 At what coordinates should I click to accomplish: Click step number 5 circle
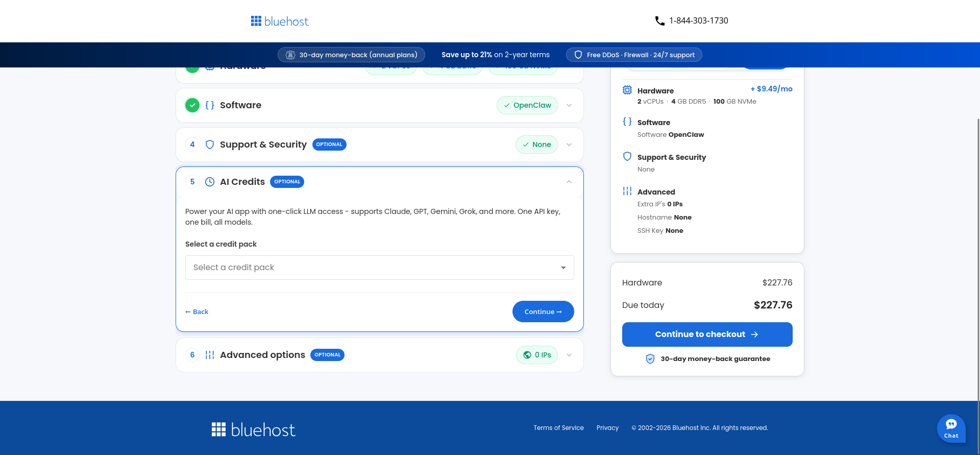[x=192, y=182]
